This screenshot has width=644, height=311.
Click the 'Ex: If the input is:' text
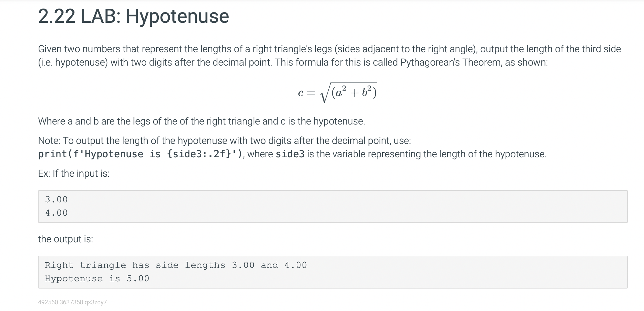74,173
